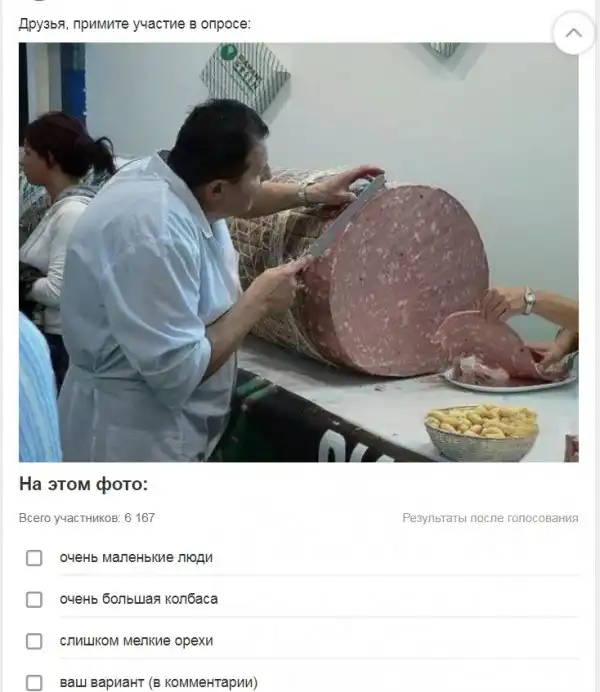Click the 'ваш вариант (в комментарии)' label
The image size is (600, 692).
[158, 682]
